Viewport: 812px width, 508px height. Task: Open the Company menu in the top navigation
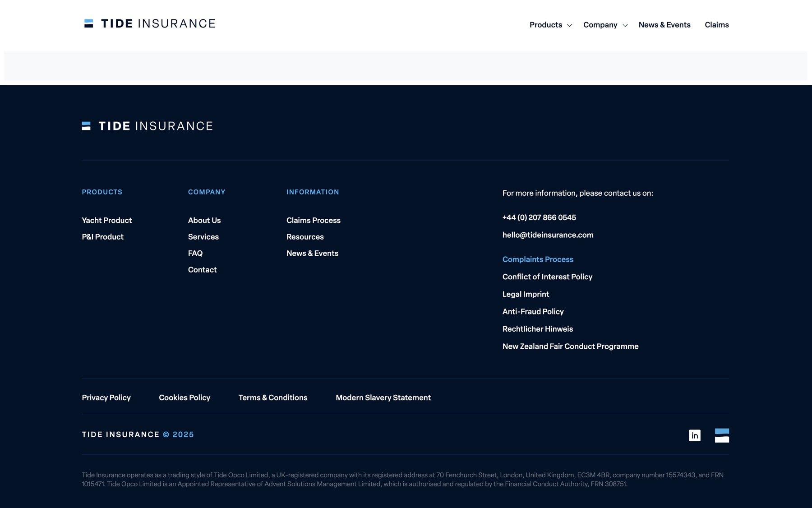point(600,25)
